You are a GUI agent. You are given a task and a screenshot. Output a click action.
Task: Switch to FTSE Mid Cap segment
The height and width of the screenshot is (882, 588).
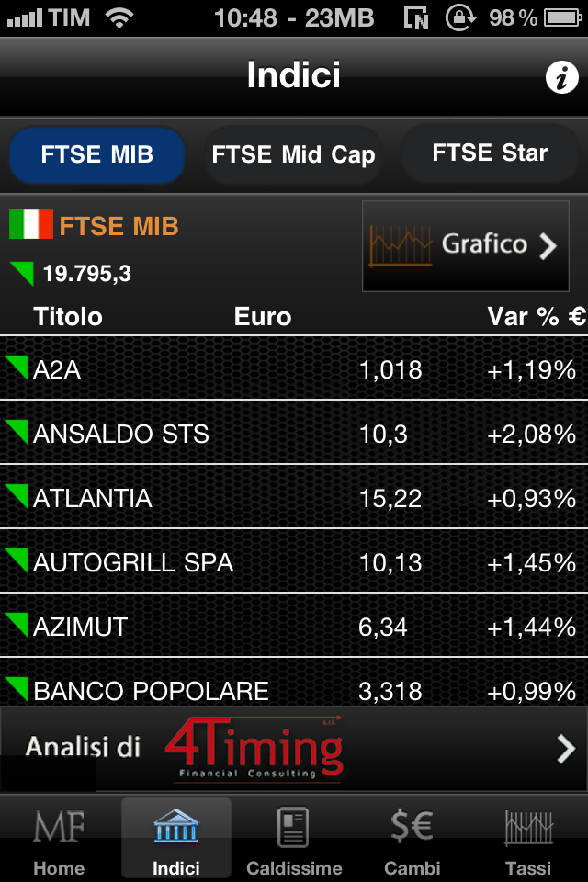click(293, 155)
